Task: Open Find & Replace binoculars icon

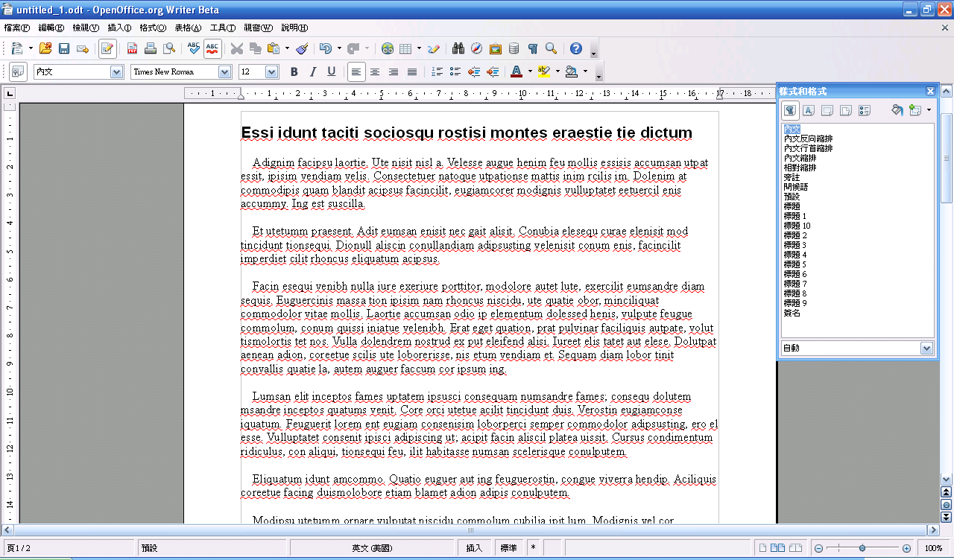Action: point(458,48)
